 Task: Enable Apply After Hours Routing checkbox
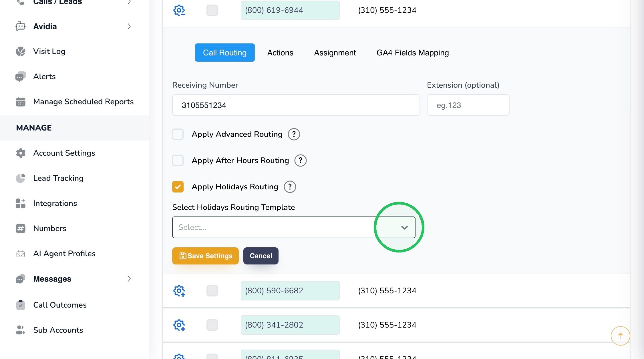[x=178, y=161]
